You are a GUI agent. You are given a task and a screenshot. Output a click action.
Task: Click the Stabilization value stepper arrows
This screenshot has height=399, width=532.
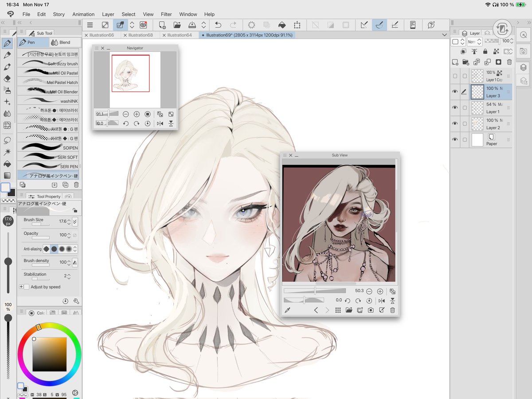click(69, 276)
